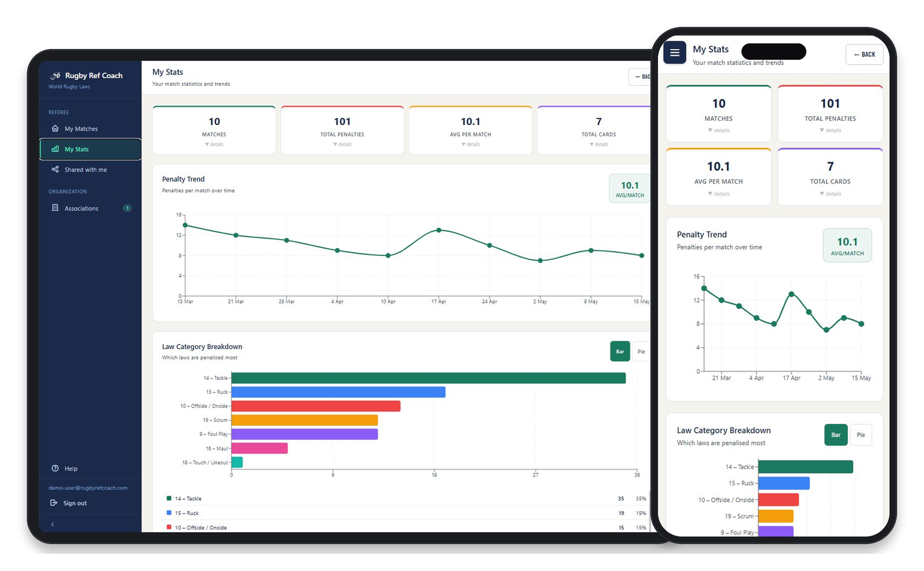Image resolution: width=924 pixels, height=571 pixels.
Task: Click purple 9 – Foul Play bar on tablet
Action: coord(304,434)
